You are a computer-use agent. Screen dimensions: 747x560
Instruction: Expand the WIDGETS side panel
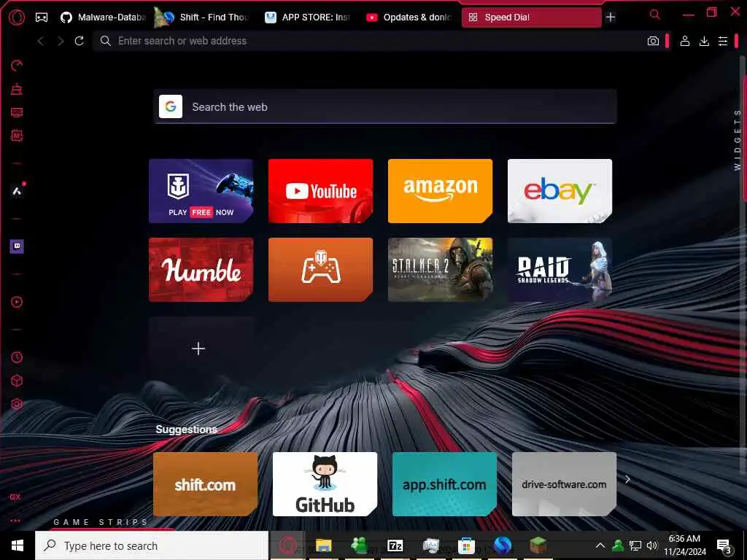(737, 140)
